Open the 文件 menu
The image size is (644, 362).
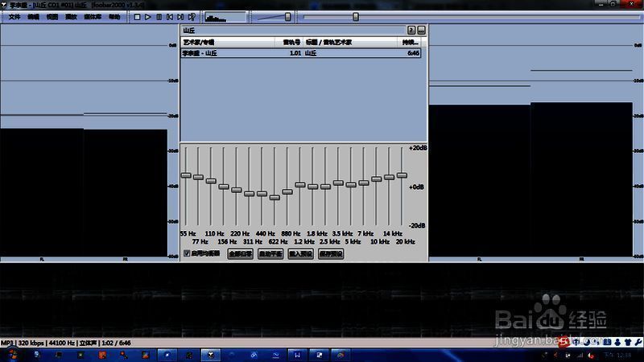[14, 17]
